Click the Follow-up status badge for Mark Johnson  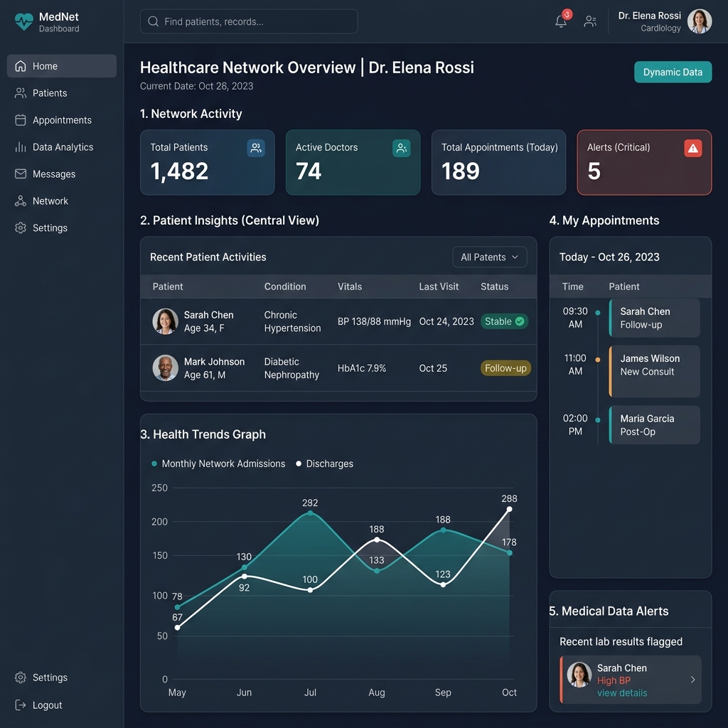(x=505, y=368)
